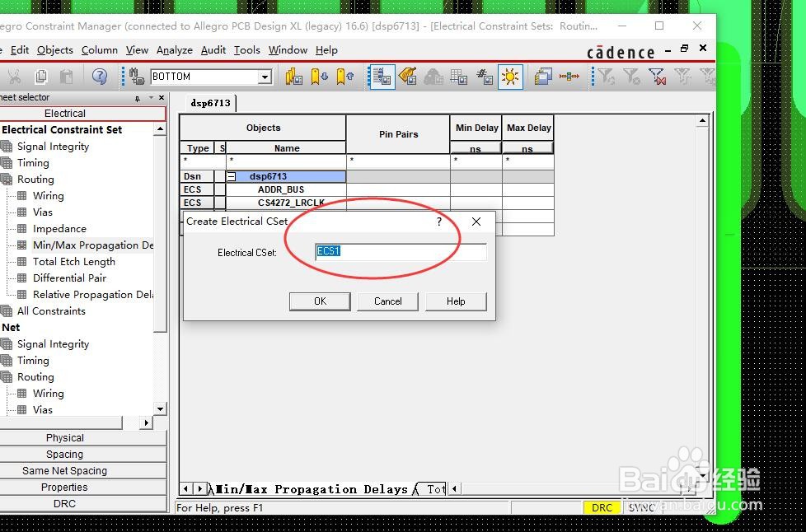Click the greyed cloud toolbar icon

click(x=433, y=77)
